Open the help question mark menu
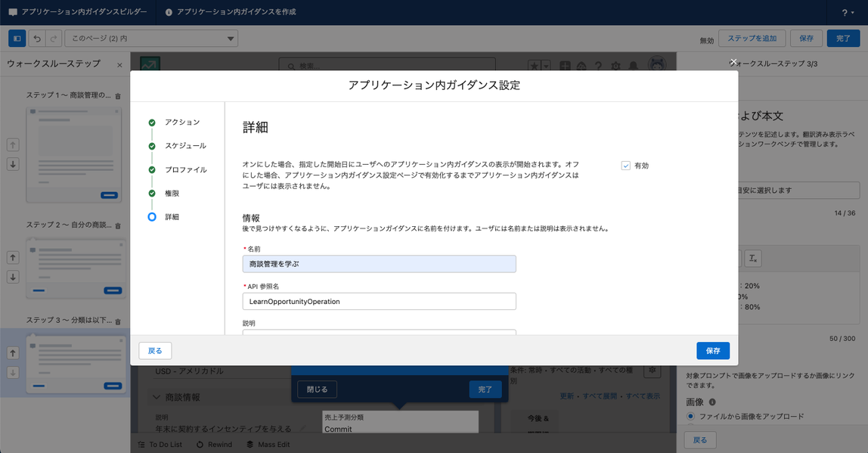Viewport: 868px width, 453px height. (847, 12)
